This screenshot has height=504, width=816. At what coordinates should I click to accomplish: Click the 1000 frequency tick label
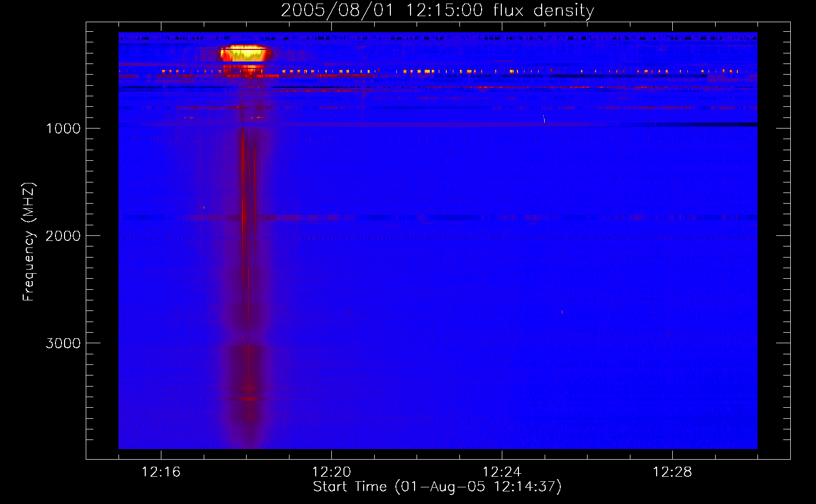pos(63,129)
